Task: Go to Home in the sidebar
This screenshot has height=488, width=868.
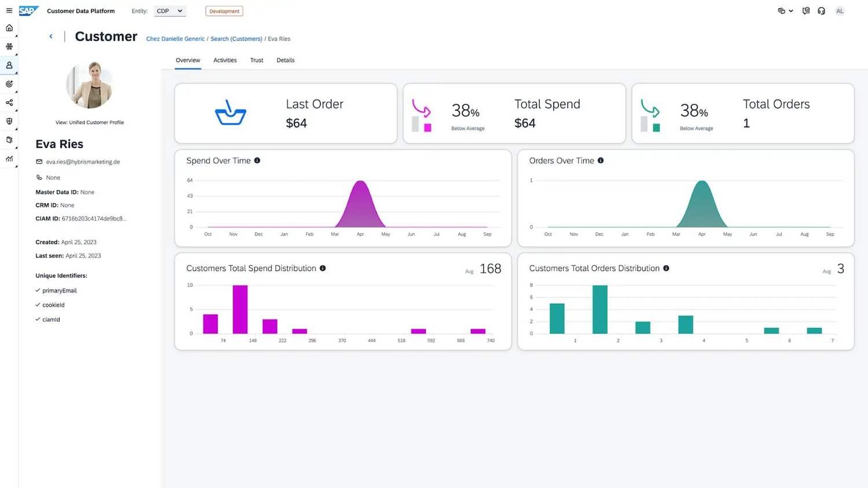Action: click(9, 28)
